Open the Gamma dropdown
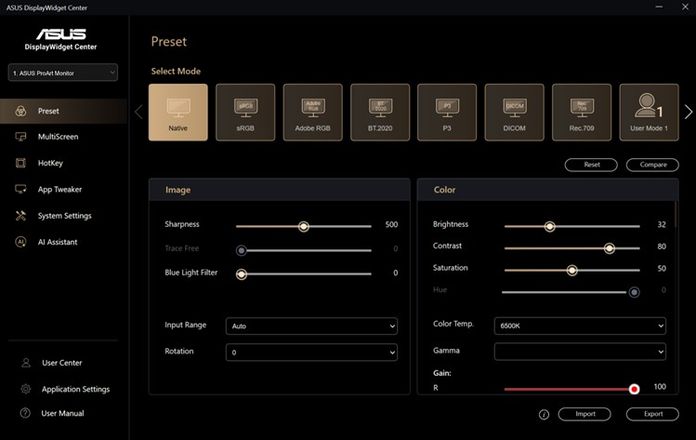696x440 pixels. (580, 352)
